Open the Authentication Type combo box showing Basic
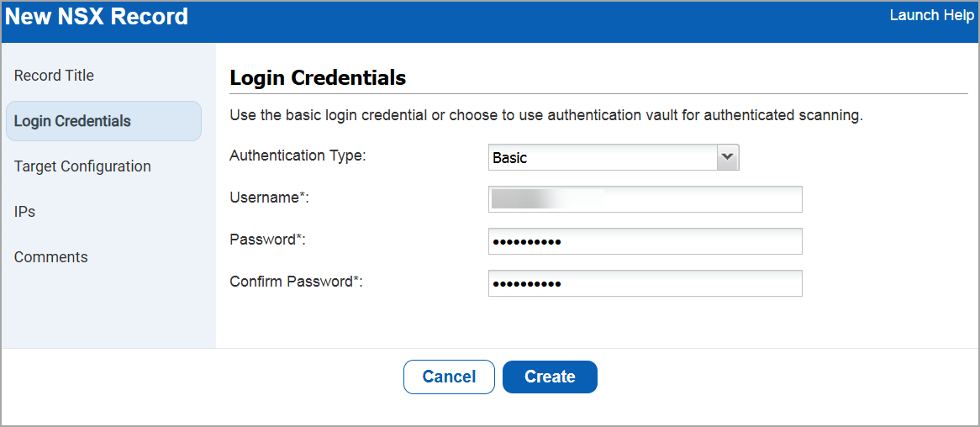Image resolution: width=980 pixels, height=427 pixels. point(602,157)
